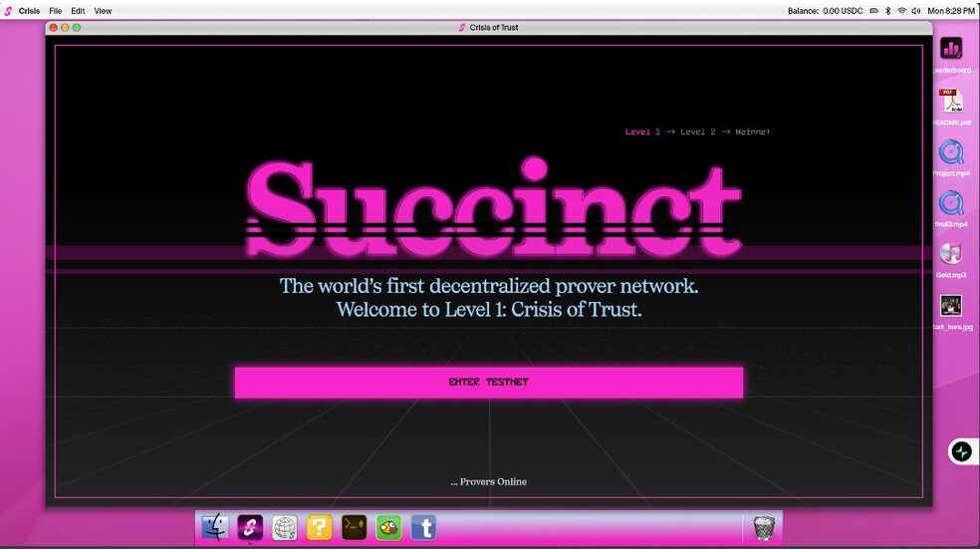Open the globe browser dock icon
The image size is (980, 552).
pyautogui.click(x=285, y=528)
